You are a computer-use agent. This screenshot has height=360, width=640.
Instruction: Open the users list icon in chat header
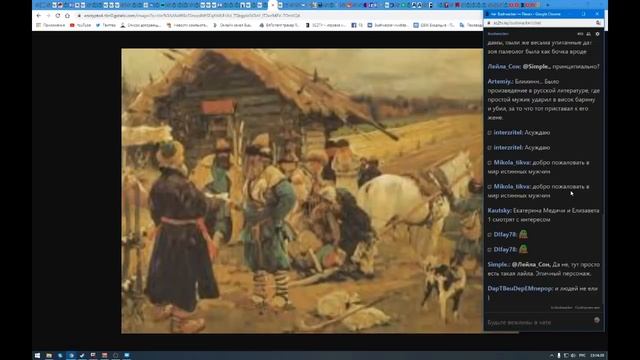tap(589, 34)
